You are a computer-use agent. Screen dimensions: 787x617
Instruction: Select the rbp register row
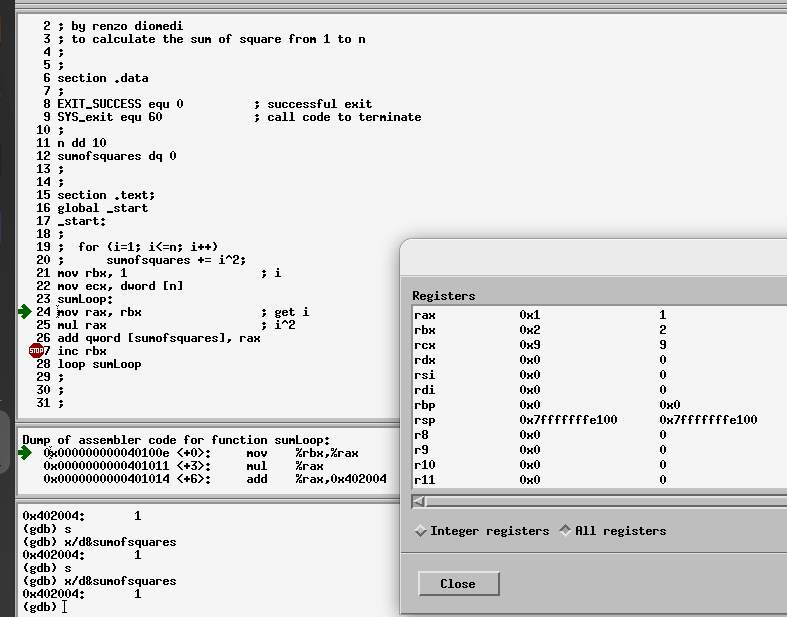599,405
